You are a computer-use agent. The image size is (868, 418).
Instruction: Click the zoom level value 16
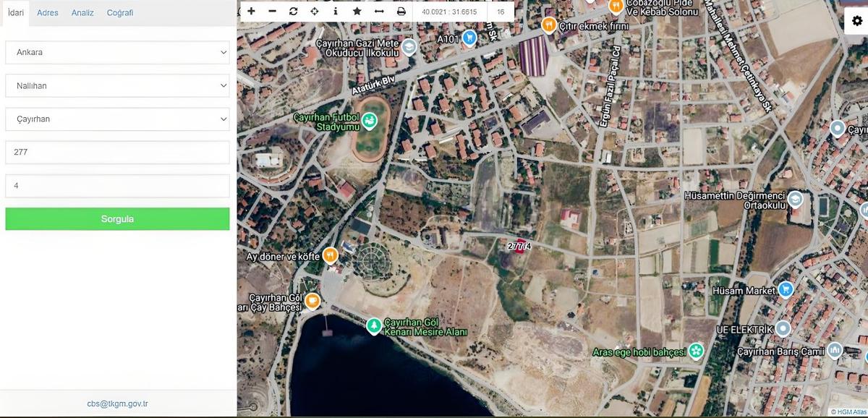coord(501,12)
